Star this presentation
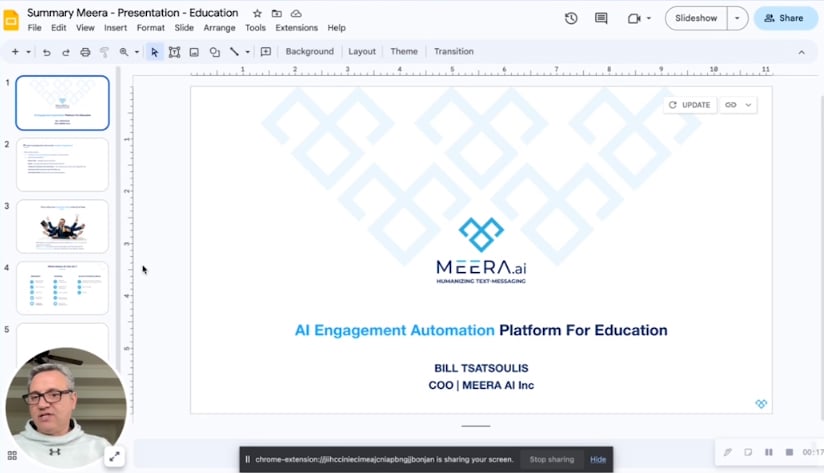 [x=257, y=14]
